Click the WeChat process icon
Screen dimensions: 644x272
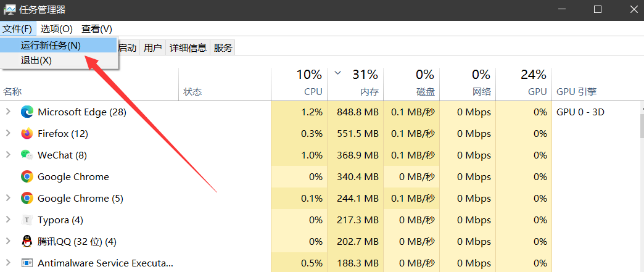click(27, 155)
